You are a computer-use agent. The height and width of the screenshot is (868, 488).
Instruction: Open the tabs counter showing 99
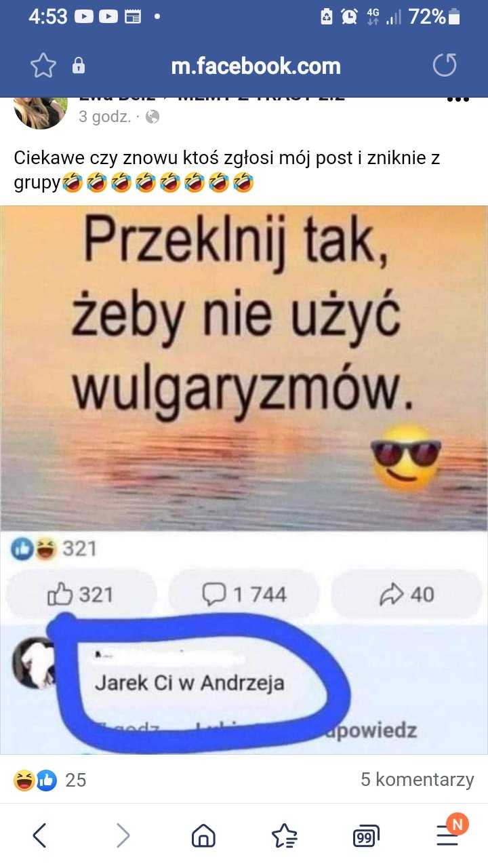click(x=366, y=837)
